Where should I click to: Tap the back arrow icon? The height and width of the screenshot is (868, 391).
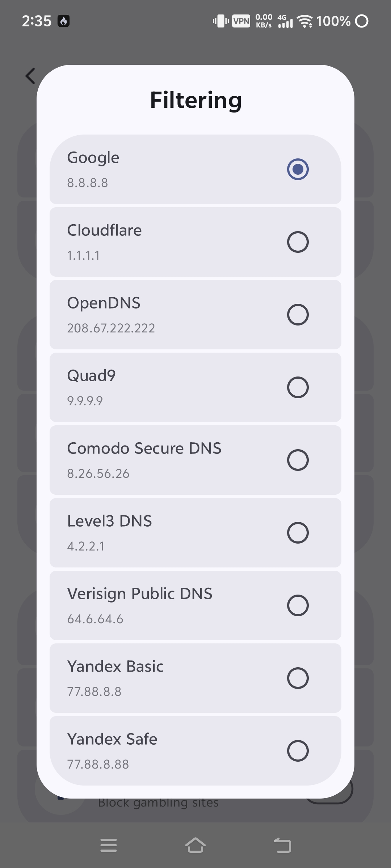pos(30,76)
